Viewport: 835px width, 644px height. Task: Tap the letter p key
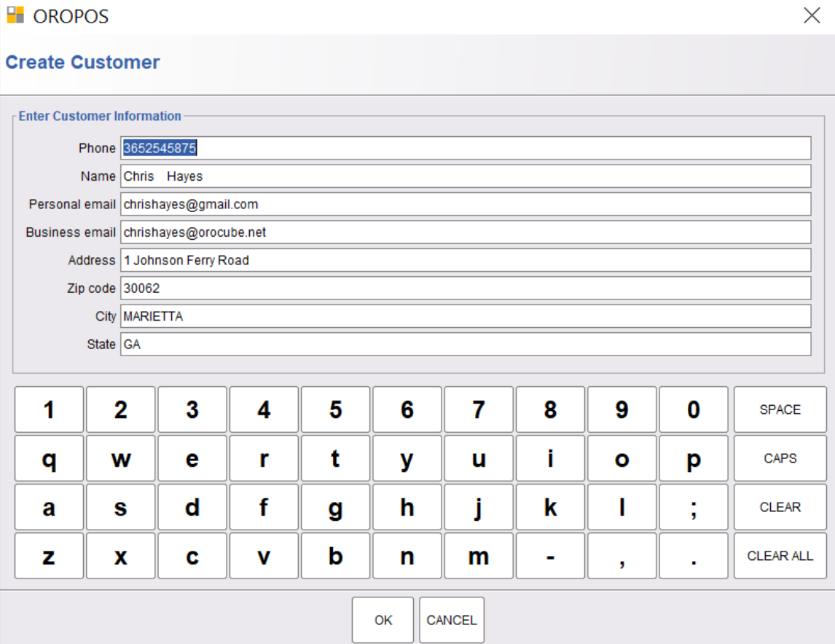click(x=694, y=459)
